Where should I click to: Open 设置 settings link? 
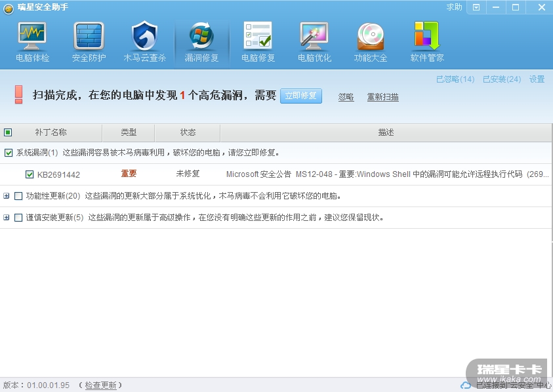click(x=537, y=79)
